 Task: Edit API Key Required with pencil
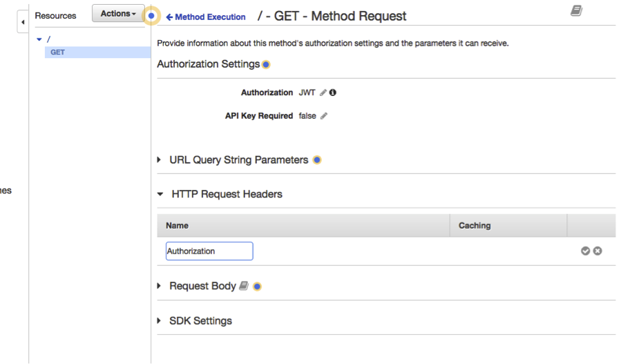(x=324, y=116)
